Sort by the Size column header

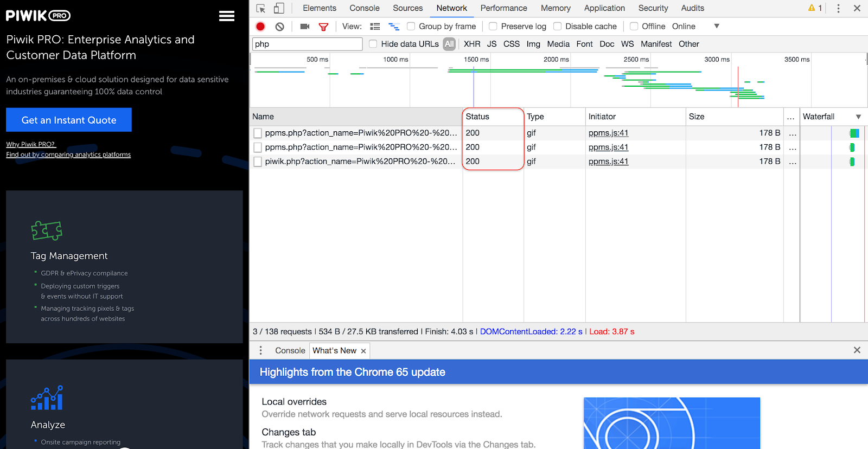pyautogui.click(x=735, y=117)
